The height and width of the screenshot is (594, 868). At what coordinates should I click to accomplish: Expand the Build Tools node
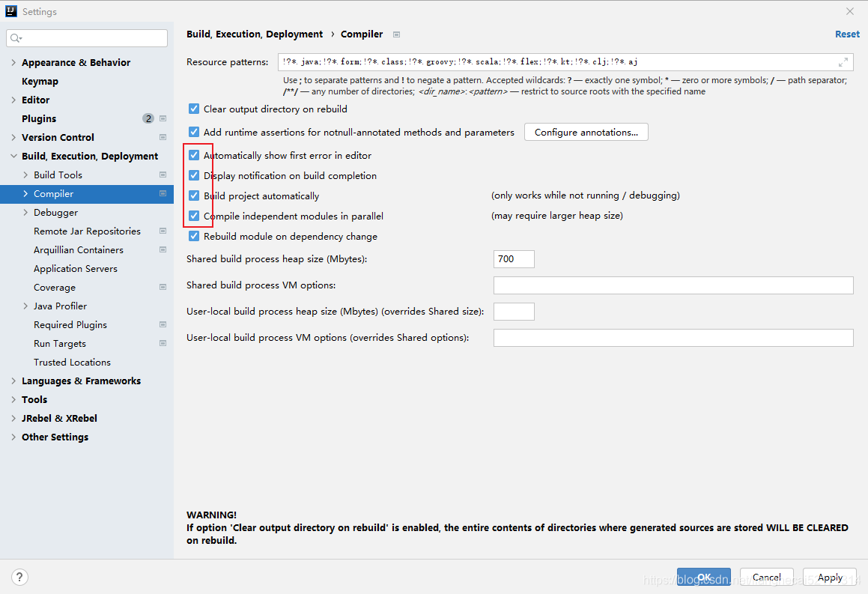coord(25,175)
